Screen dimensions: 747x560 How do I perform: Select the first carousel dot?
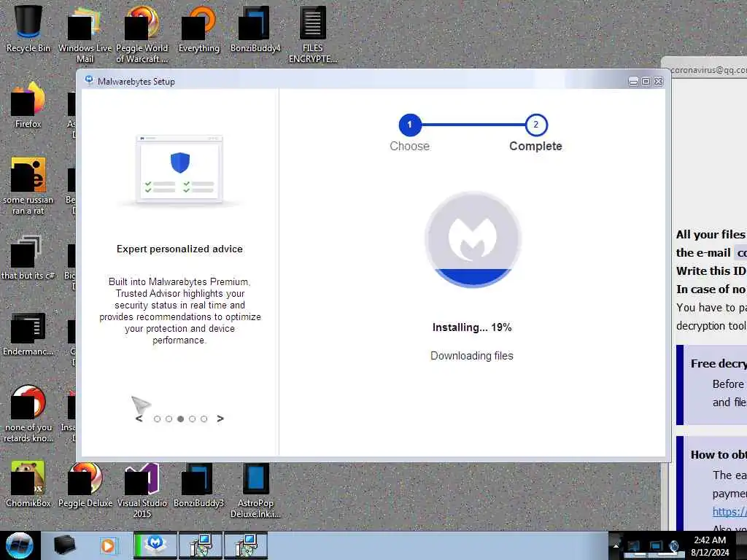coord(158,419)
